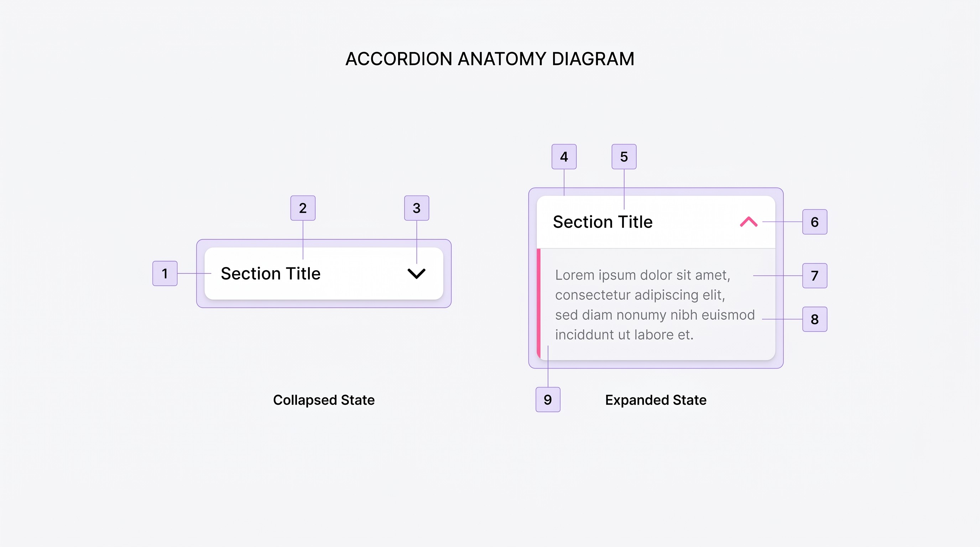Click the 'inciddunt ut labore et.' line

(x=624, y=334)
